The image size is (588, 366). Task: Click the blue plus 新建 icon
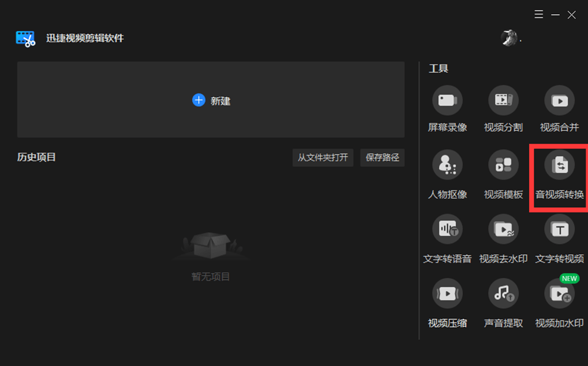[199, 100]
